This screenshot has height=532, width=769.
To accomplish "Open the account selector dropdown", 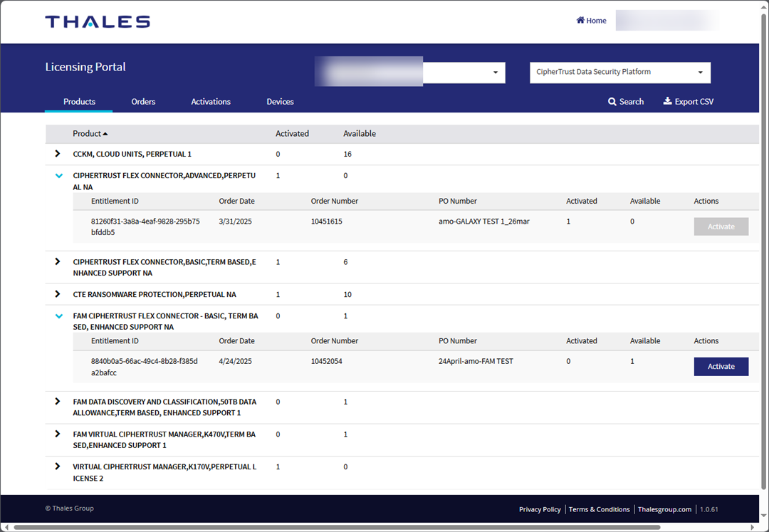I will tap(494, 72).
